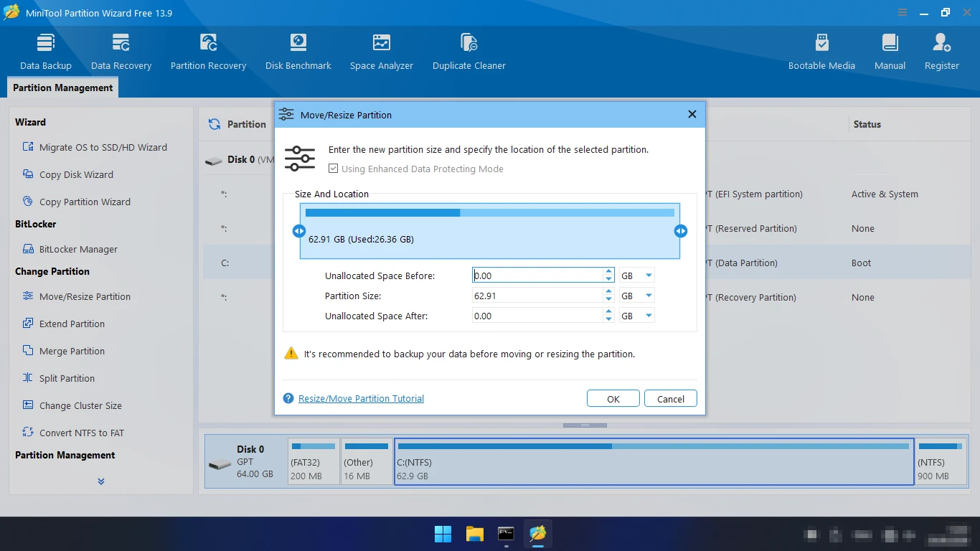Screen dimensions: 980x551
Task: Launch the Duplicate Cleaner tool
Action: [x=469, y=52]
